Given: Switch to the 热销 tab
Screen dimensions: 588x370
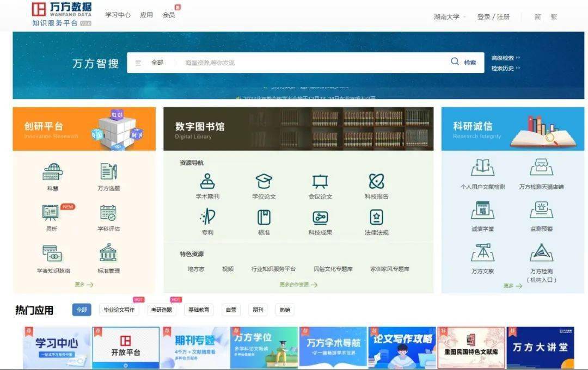Looking at the screenshot, I should pos(285,310).
